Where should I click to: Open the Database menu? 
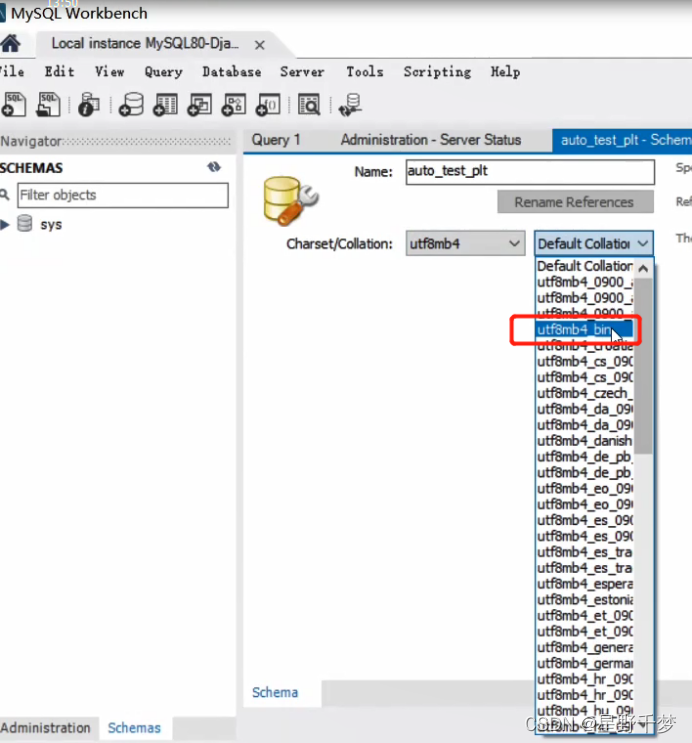pyautogui.click(x=231, y=72)
